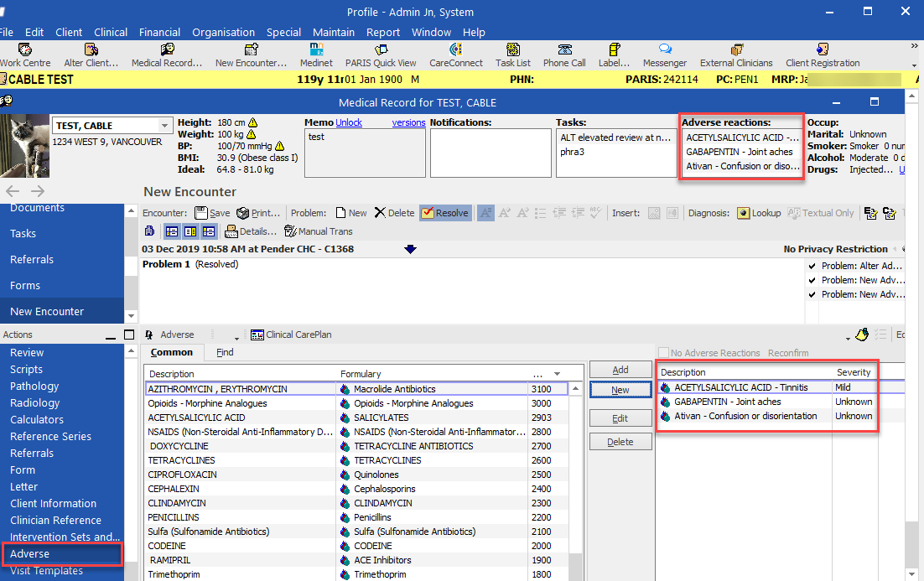Open the Formulary column filter dropdown

tap(558, 372)
